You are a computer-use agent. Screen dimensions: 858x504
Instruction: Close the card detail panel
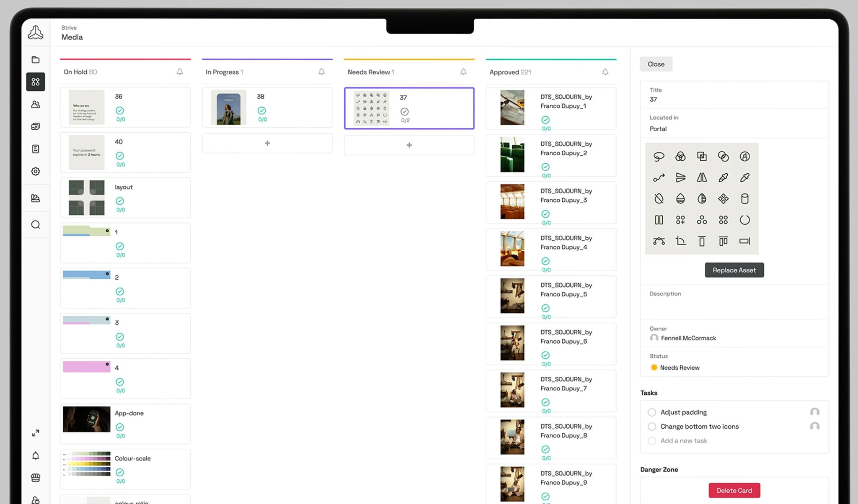click(x=656, y=64)
